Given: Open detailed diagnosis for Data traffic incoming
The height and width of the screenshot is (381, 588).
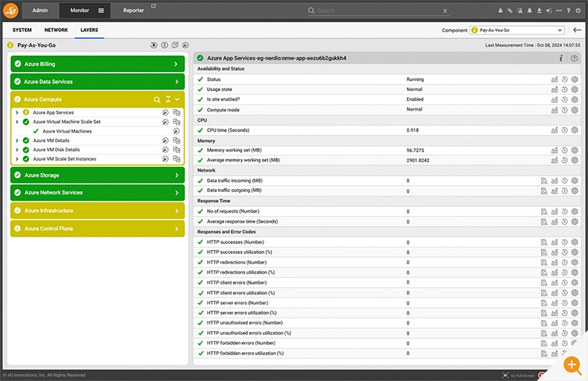Looking at the screenshot, I should [x=544, y=181].
